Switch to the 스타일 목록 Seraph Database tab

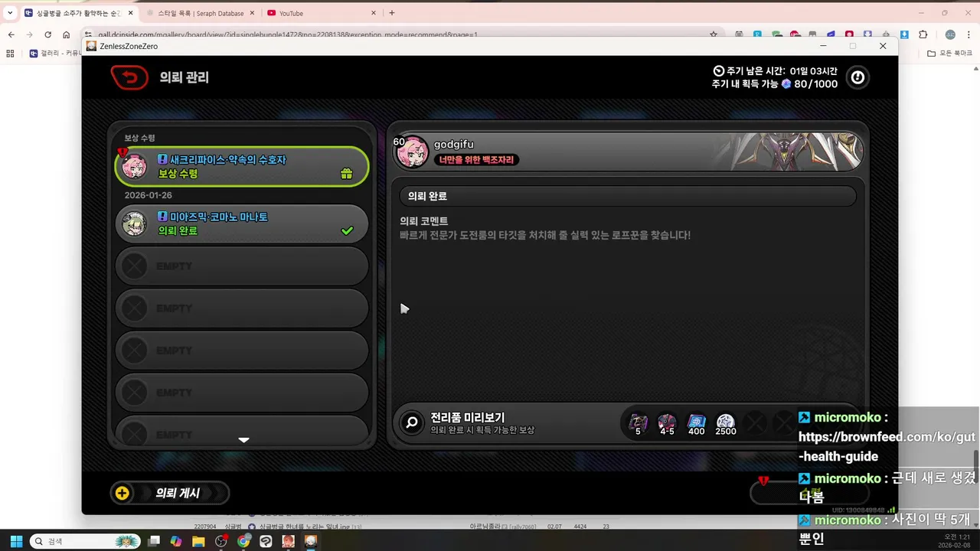tap(201, 13)
